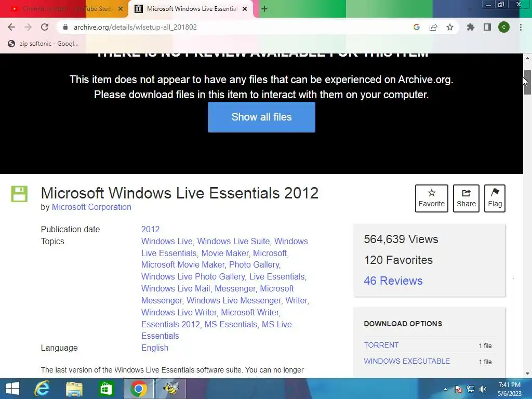532x399 pixels.
Task: Open the 46 Reviews link
Action: pyautogui.click(x=393, y=281)
